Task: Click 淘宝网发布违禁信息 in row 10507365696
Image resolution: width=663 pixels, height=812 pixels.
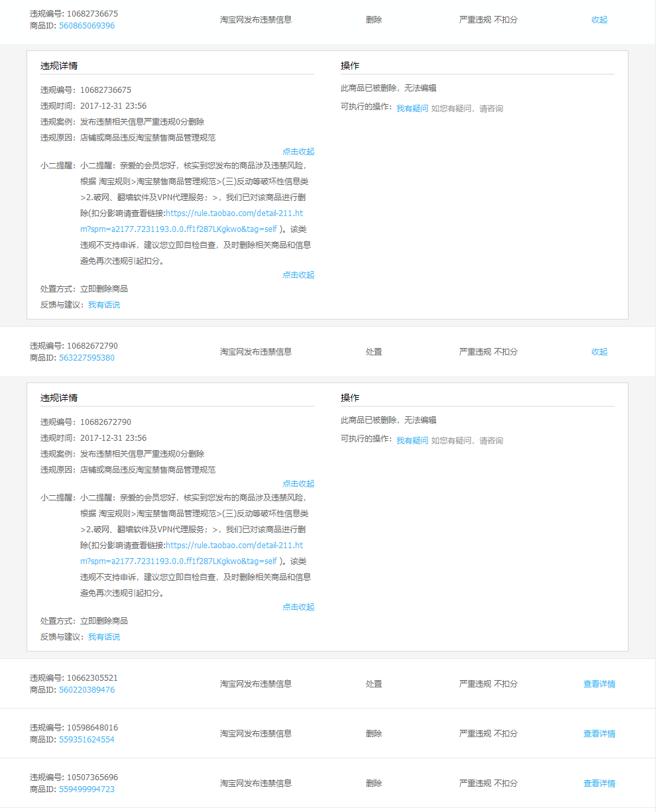Action: [x=256, y=783]
